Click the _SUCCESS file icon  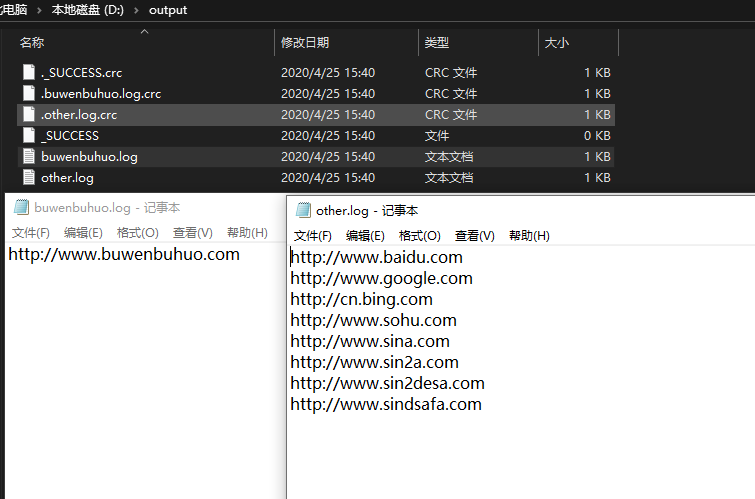tap(29, 135)
